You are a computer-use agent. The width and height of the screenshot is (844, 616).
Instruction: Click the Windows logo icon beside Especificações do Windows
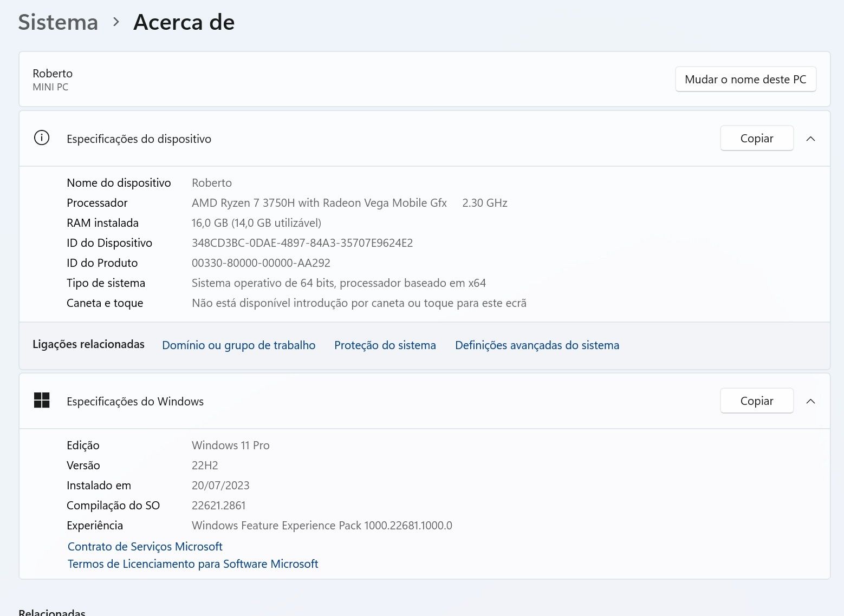42,401
